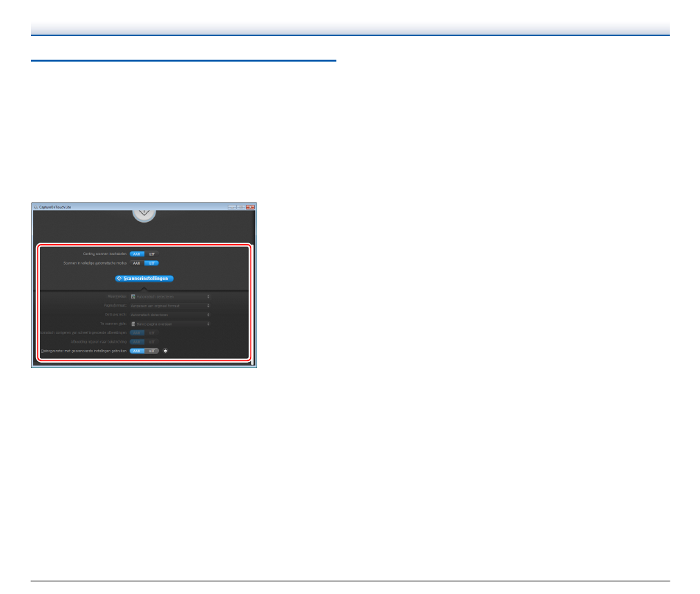Turn advanced settings dialog toggle to AAN

[x=136, y=351]
